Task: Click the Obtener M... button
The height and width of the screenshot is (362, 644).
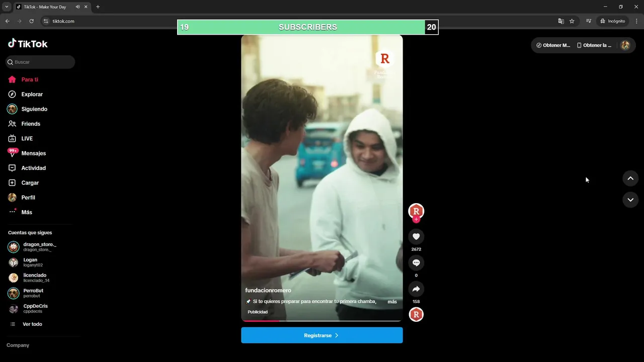Action: [553, 45]
